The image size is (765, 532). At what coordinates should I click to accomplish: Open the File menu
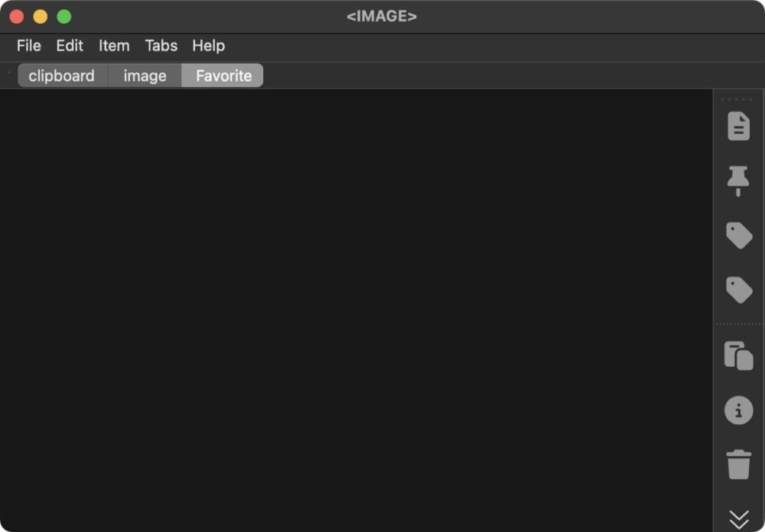pyautogui.click(x=29, y=46)
